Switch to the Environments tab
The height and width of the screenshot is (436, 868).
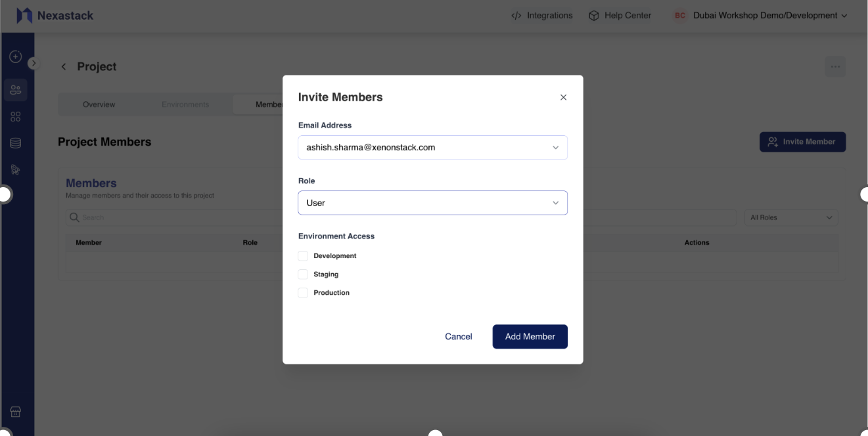point(185,104)
